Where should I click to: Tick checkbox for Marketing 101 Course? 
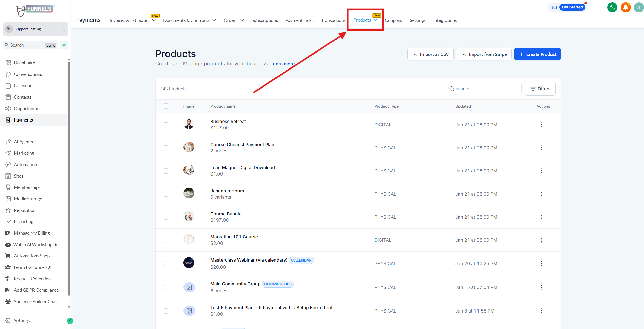[166, 240]
